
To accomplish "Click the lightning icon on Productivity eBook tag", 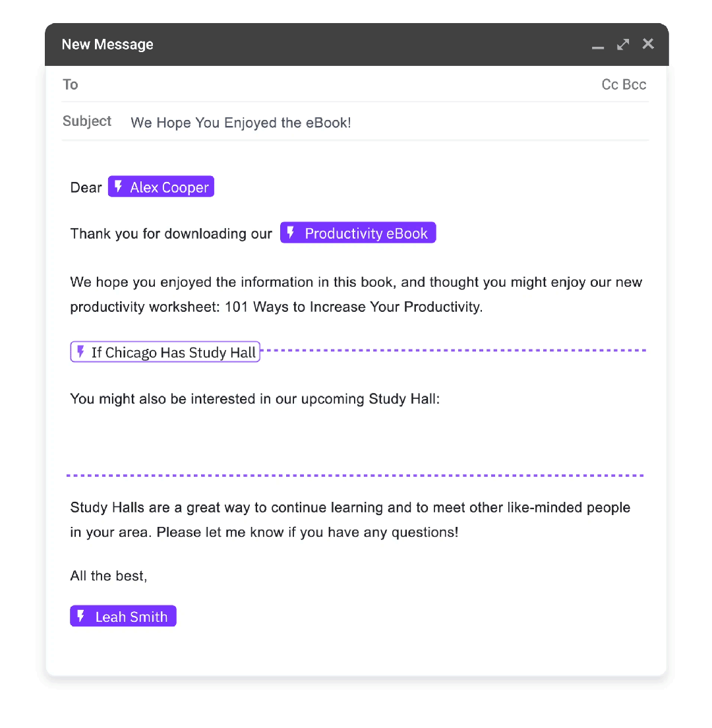I will [292, 232].
